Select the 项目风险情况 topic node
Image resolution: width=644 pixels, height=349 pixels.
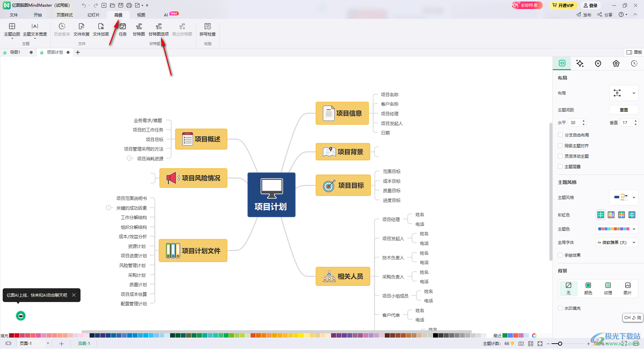pos(193,178)
